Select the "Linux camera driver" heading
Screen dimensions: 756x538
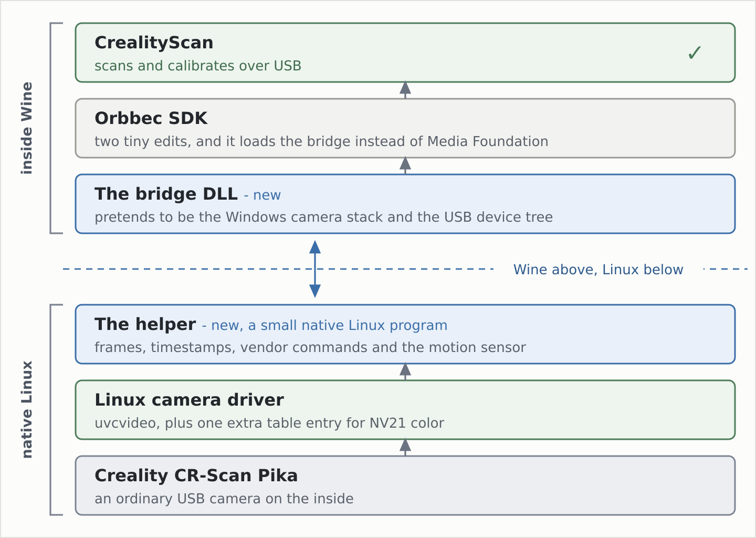pyautogui.click(x=189, y=400)
